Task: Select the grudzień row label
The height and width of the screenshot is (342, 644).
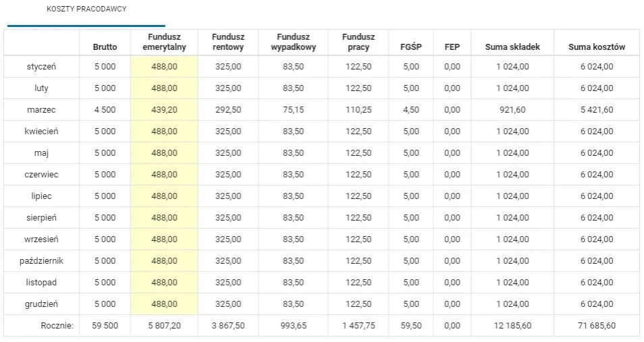Action: pos(42,304)
